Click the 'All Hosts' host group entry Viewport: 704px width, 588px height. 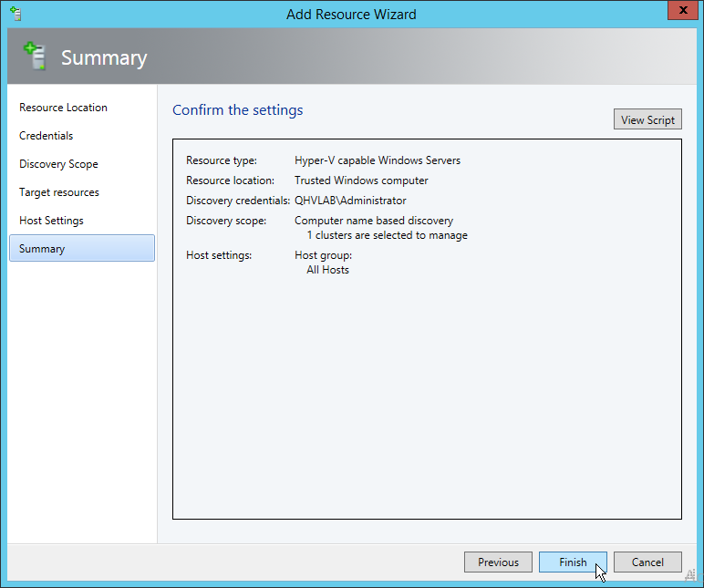[327, 270]
